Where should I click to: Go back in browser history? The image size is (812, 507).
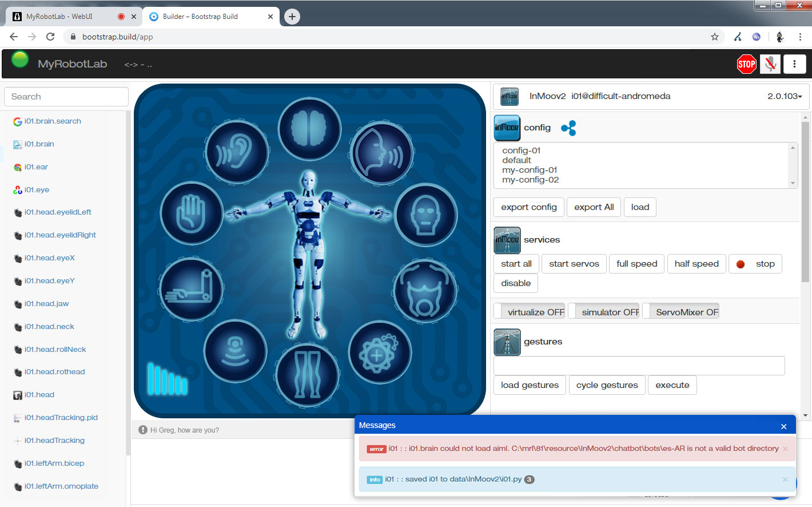point(14,37)
